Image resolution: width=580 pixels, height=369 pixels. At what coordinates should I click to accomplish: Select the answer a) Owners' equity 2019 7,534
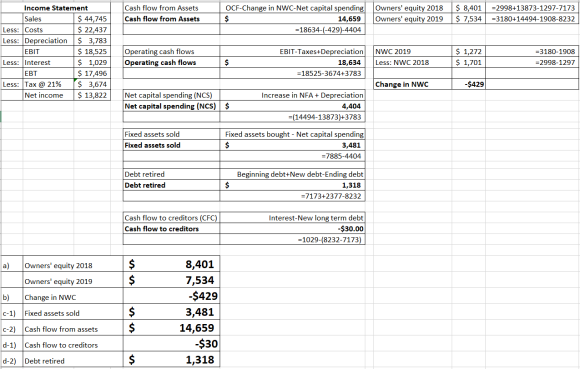(171, 280)
